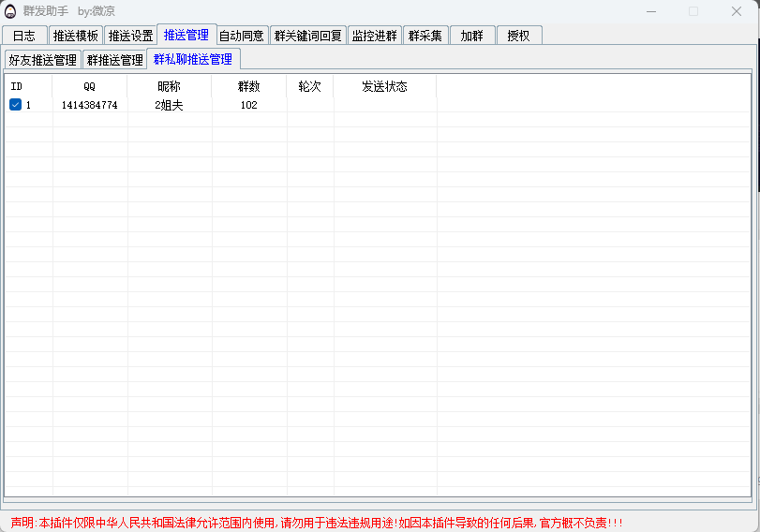Open the 推送模板 tab
This screenshot has width=760, height=532.
(x=76, y=36)
